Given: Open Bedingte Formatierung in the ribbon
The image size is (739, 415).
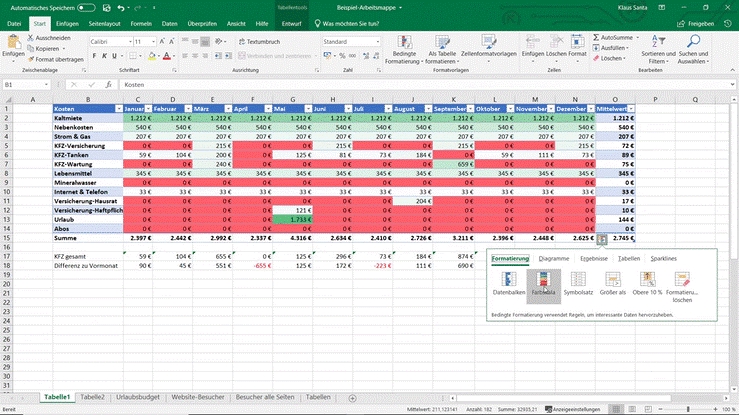Looking at the screenshot, I should tap(404, 49).
